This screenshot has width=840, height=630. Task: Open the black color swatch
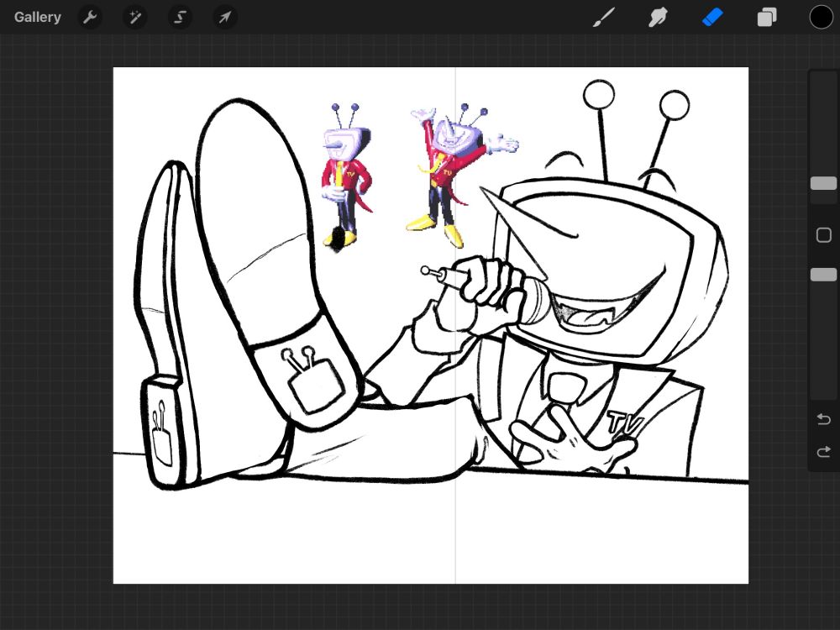tap(821, 17)
